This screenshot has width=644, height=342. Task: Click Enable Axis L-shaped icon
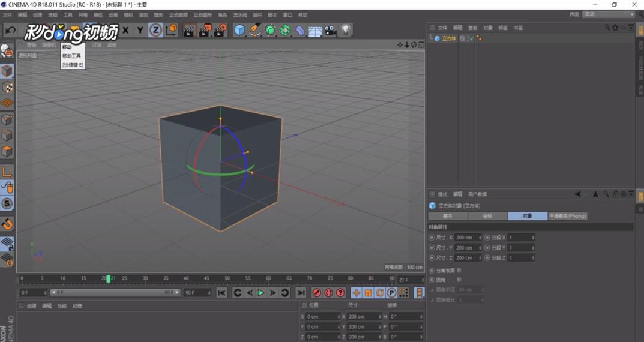coord(7,172)
